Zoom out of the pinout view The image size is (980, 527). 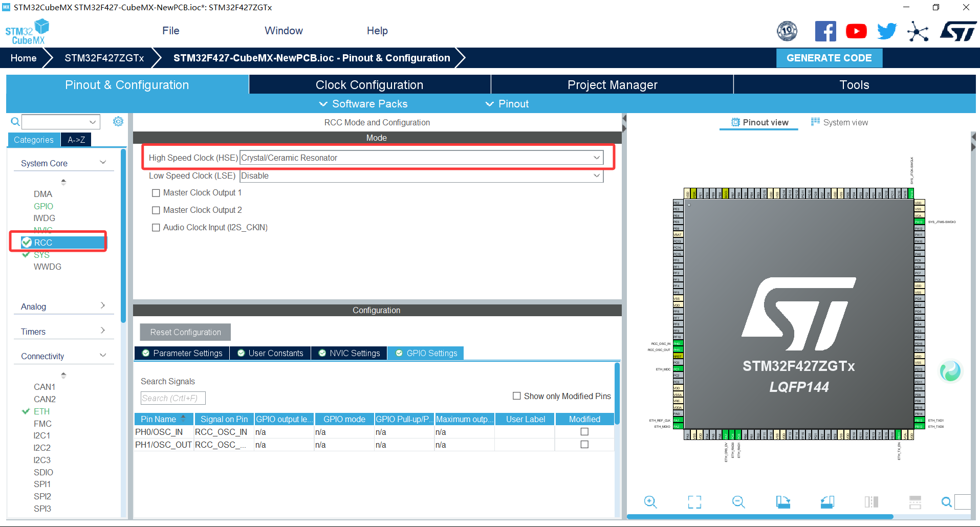click(738, 502)
